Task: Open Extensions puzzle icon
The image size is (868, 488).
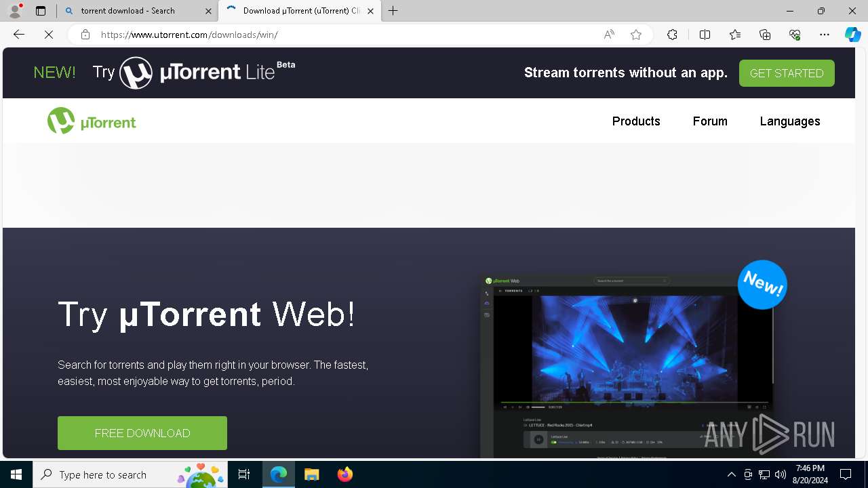Action: coord(672,35)
